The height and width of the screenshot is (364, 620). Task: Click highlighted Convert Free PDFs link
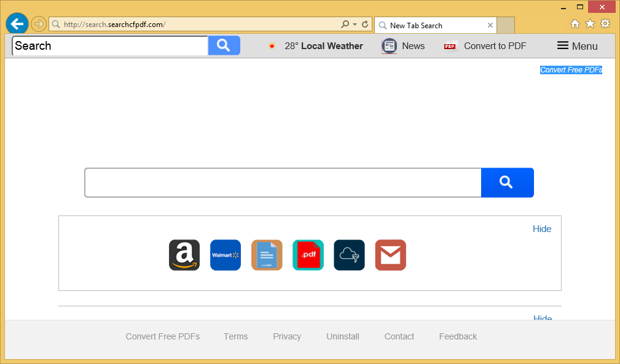tap(571, 70)
